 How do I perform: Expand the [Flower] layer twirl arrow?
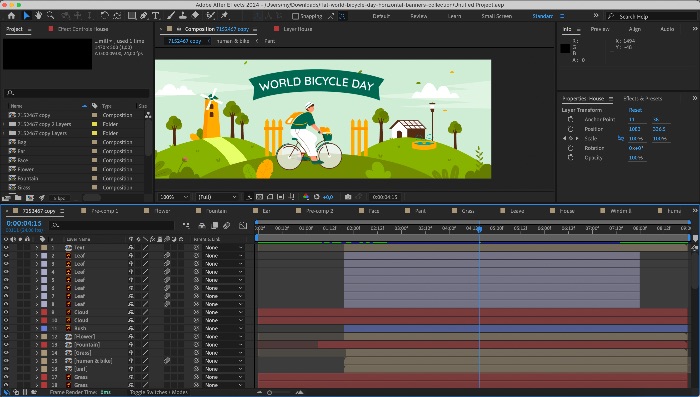37,336
